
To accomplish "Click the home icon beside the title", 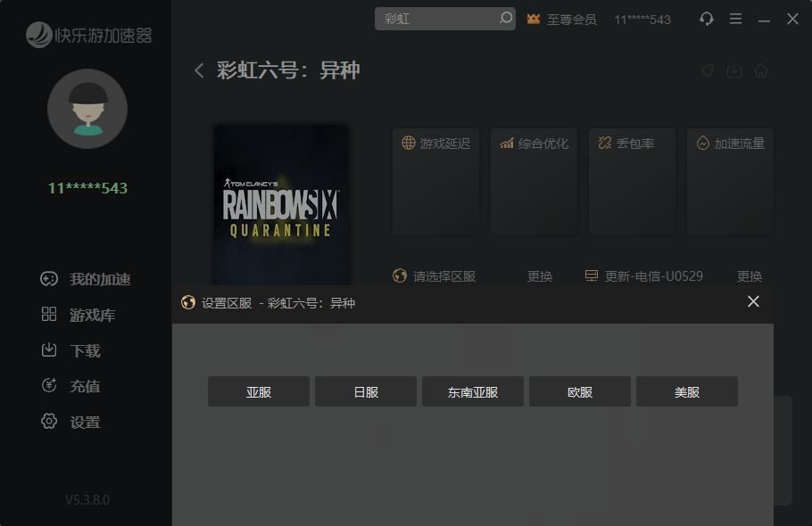I will tap(761, 70).
